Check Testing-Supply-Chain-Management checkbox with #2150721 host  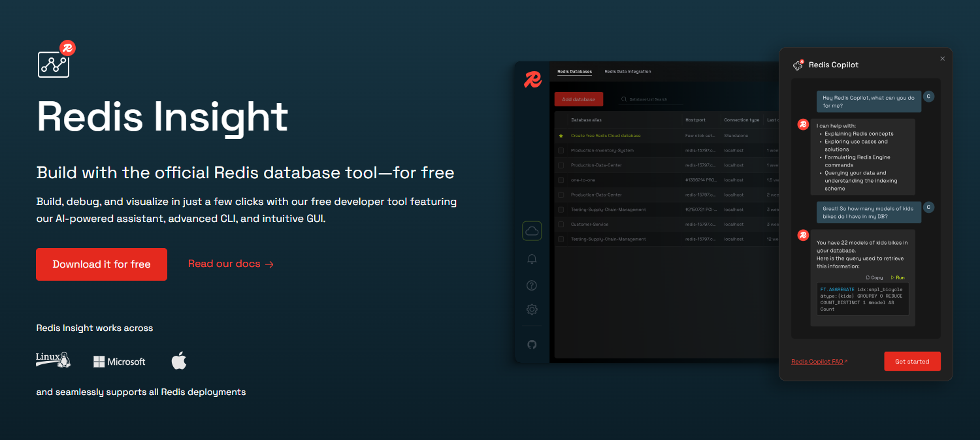click(x=561, y=210)
